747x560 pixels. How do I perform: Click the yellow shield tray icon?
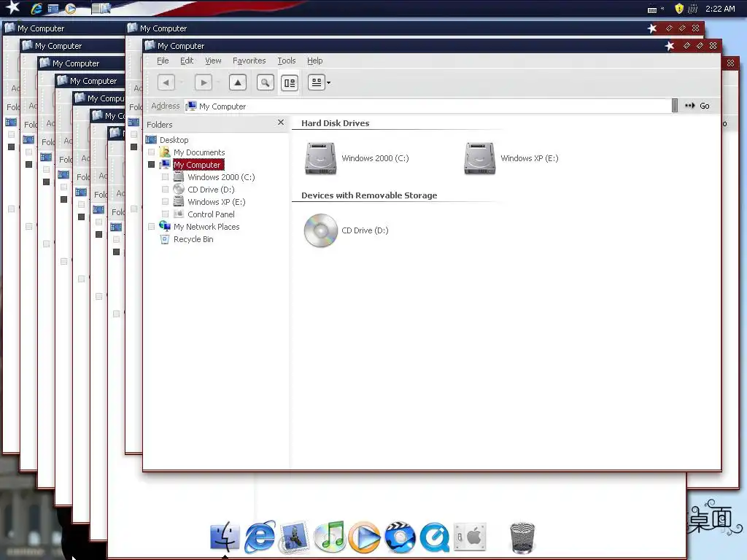pos(679,9)
